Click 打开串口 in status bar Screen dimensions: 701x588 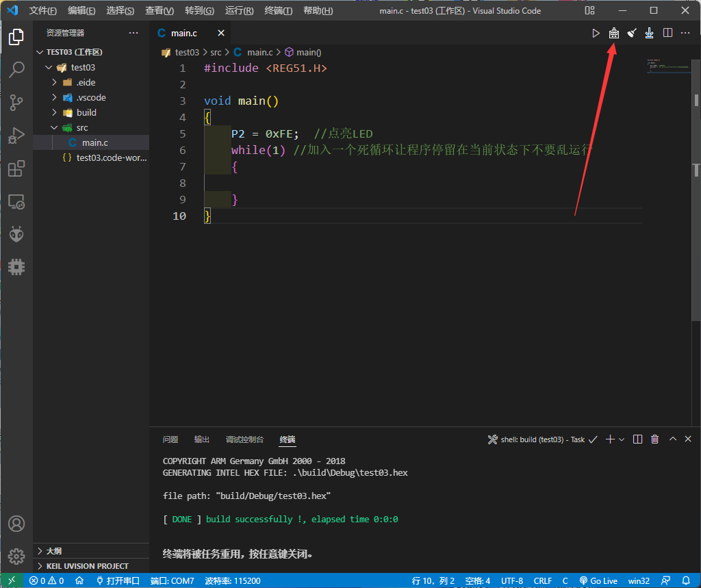118,580
